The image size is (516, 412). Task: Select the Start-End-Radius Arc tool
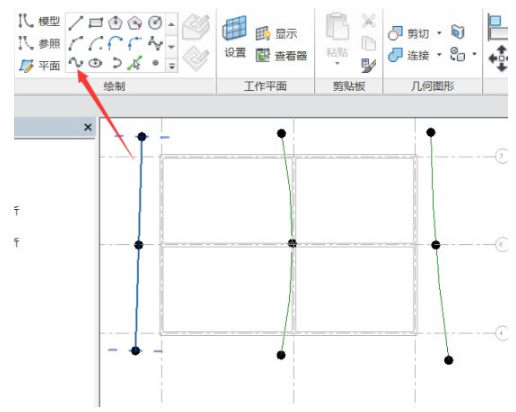click(x=76, y=43)
